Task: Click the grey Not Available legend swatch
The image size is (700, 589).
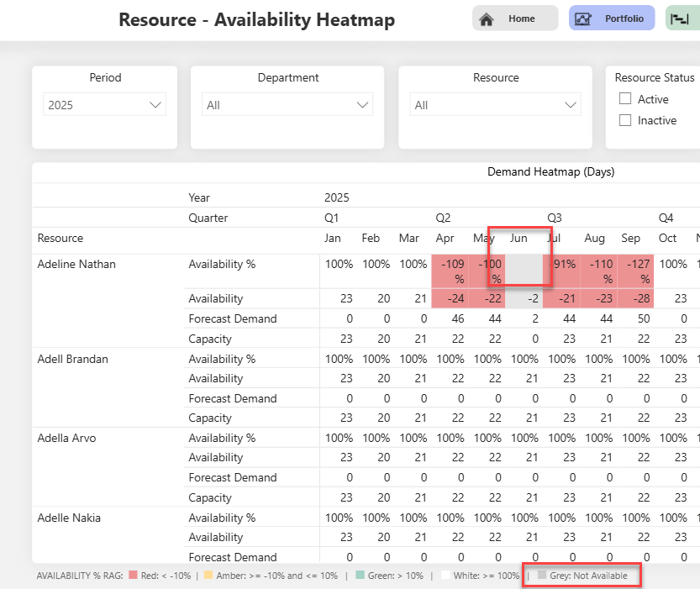Action: 542,576
